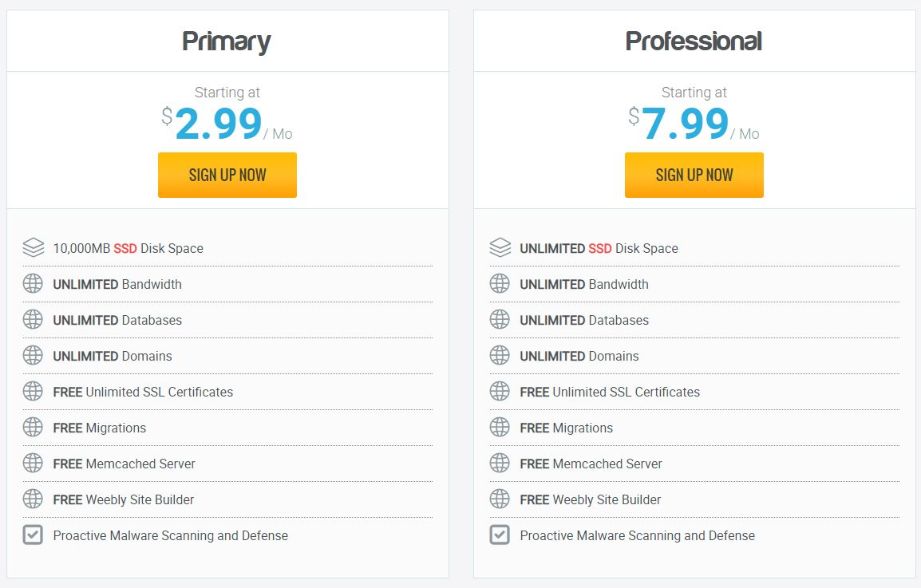
Task: Click the globe icon beside Professional Weebly Site Builder
Action: pos(500,499)
